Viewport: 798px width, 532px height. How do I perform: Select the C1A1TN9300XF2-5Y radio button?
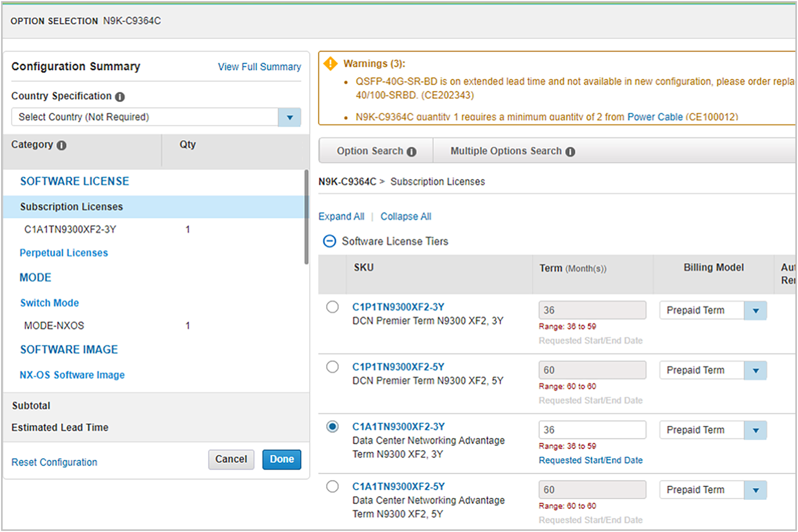(x=332, y=487)
